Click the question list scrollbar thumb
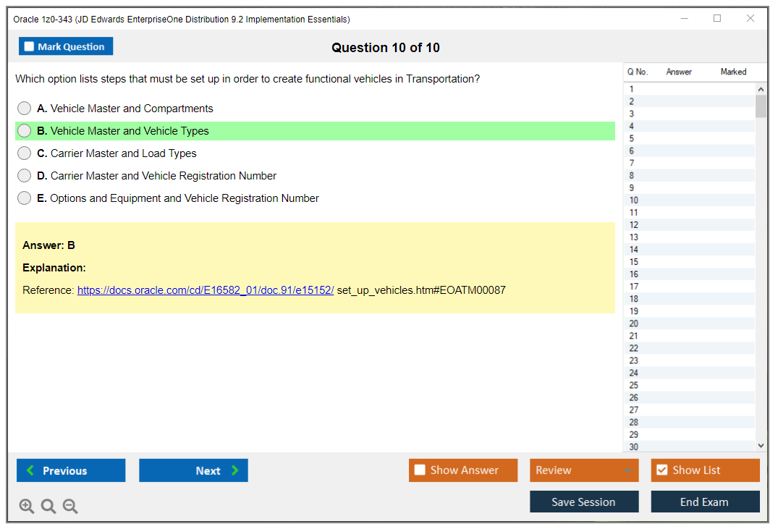This screenshot has height=532, width=778. point(761,106)
